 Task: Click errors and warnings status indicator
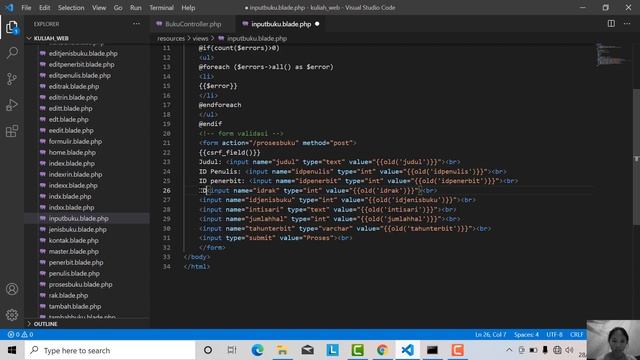tap(20, 334)
